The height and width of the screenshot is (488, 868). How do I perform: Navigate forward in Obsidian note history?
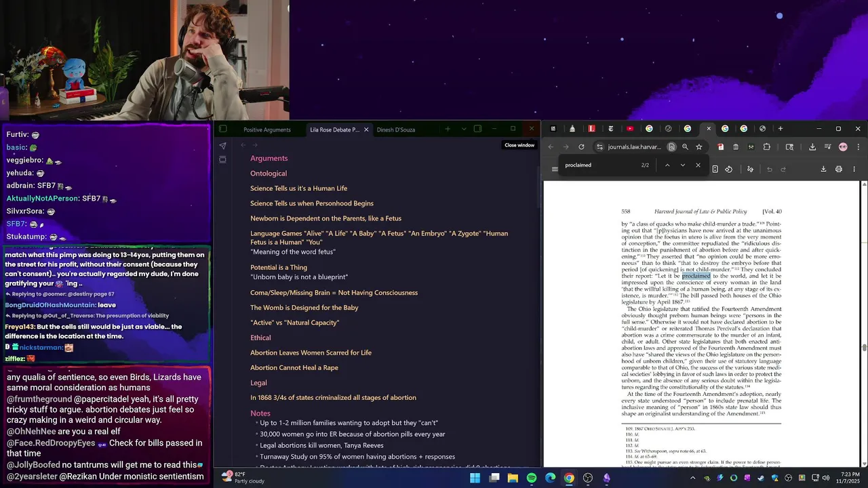(255, 145)
